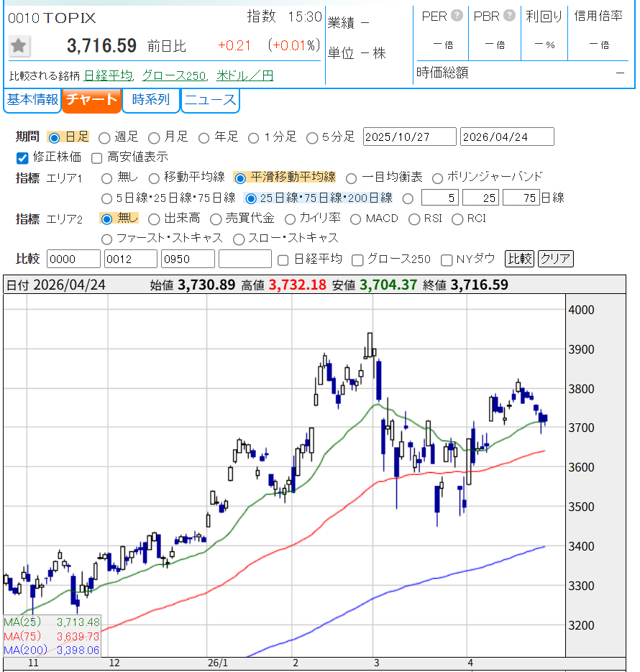Viewport: 640px width, 672px height.
Task: Choose 25日線・75日線・200日線 option
Action: click(251, 199)
